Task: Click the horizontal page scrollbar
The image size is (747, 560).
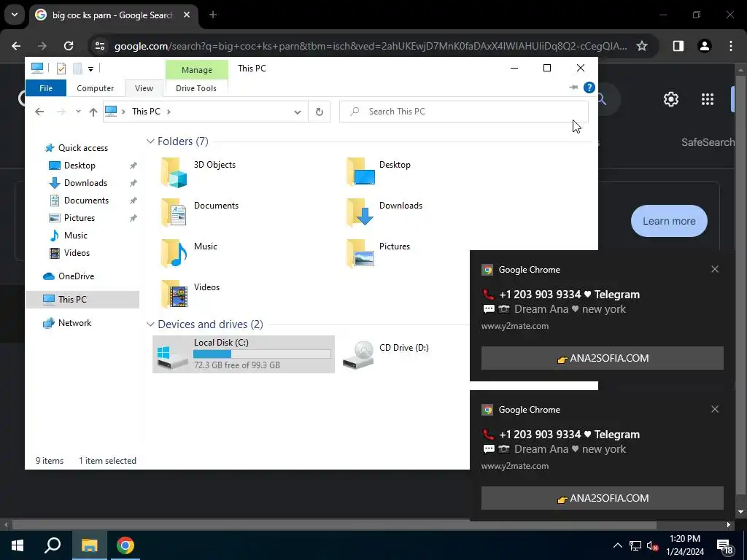Action: 334,525
